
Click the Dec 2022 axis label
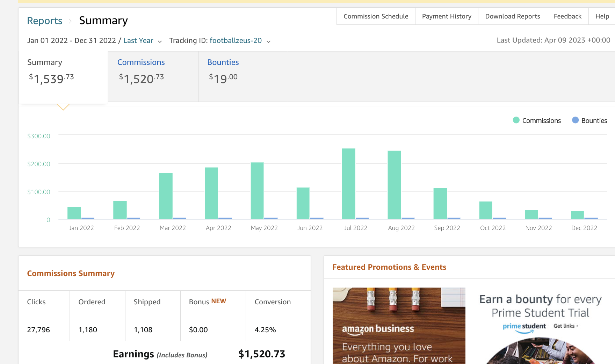[584, 228]
